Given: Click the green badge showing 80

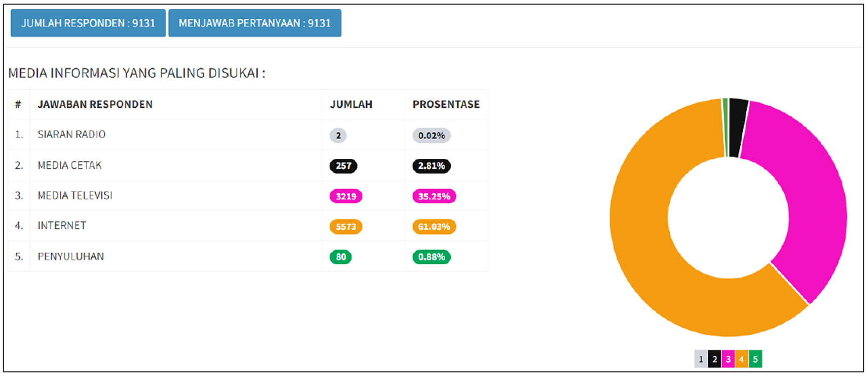Looking at the screenshot, I should pos(341,257).
